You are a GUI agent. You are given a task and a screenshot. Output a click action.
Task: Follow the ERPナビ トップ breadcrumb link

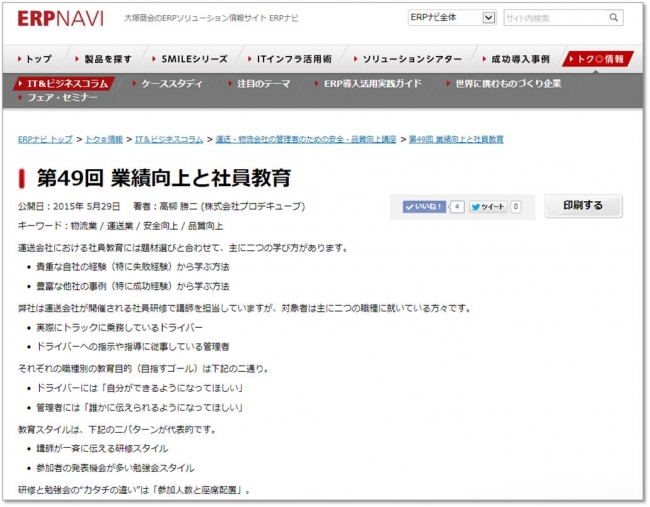click(x=45, y=139)
